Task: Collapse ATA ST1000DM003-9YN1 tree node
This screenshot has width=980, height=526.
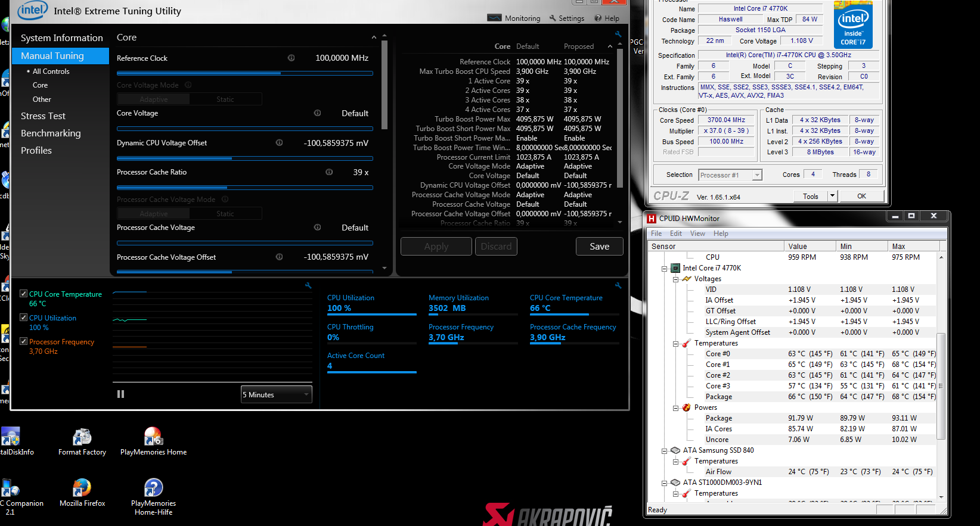Action: pyautogui.click(x=664, y=483)
